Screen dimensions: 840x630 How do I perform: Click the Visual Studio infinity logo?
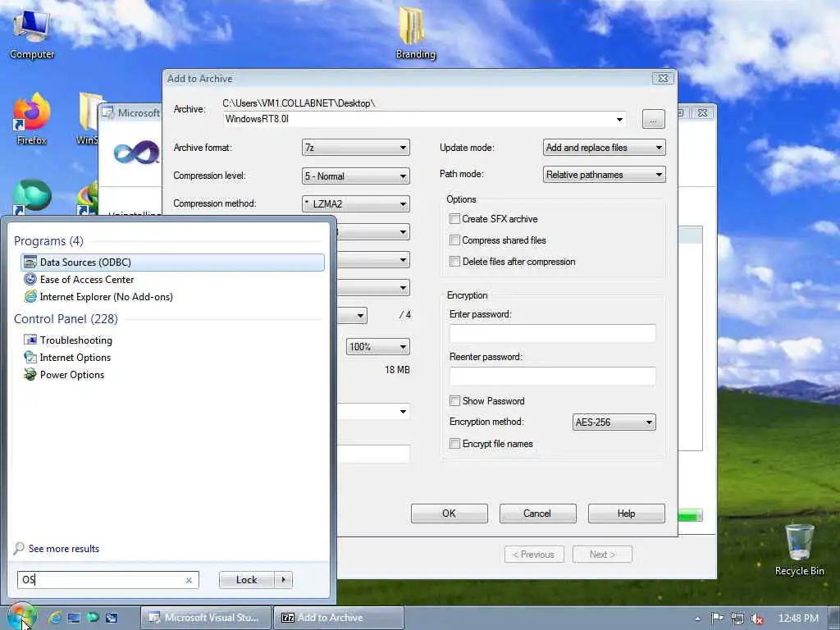(x=137, y=153)
